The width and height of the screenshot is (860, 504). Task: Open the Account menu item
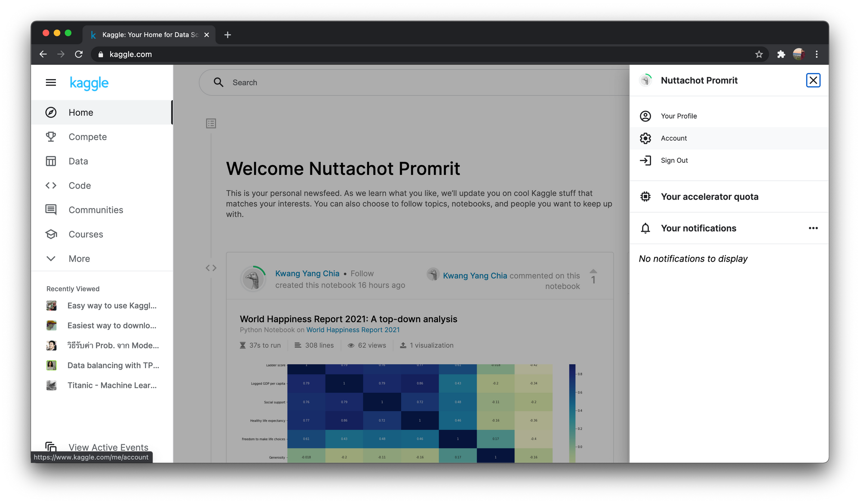click(729, 138)
